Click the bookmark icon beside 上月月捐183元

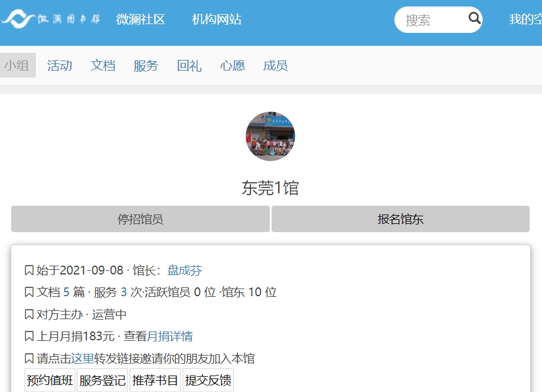[x=29, y=337]
